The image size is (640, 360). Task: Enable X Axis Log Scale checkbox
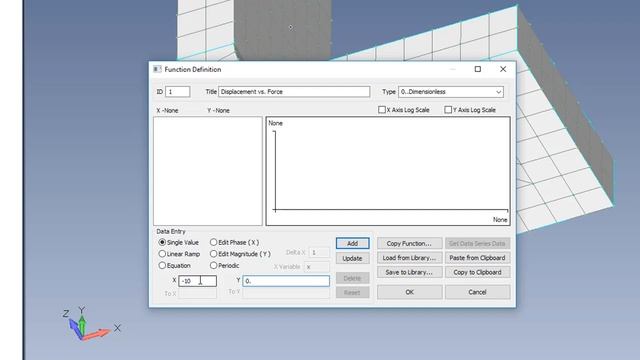click(x=382, y=110)
